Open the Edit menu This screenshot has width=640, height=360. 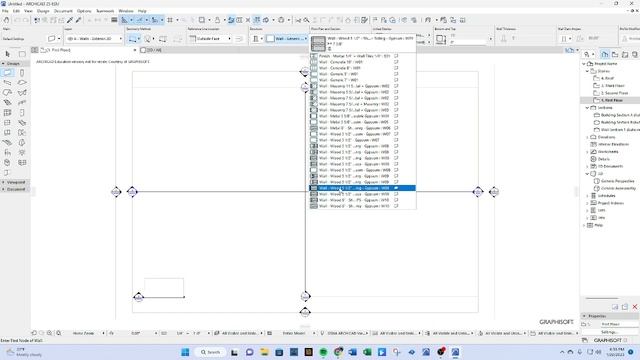click(16, 11)
